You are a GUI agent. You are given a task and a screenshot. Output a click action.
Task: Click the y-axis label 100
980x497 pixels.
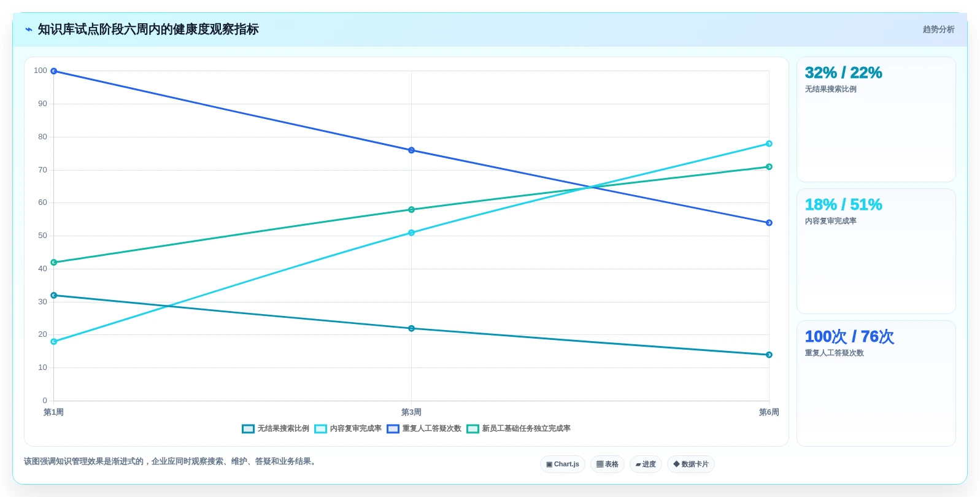click(41, 71)
